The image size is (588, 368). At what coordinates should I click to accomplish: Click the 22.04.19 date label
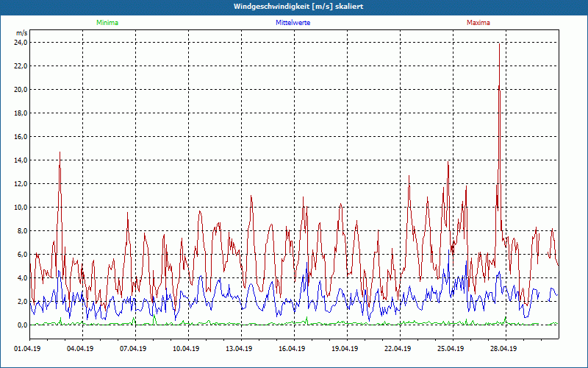[398, 348]
